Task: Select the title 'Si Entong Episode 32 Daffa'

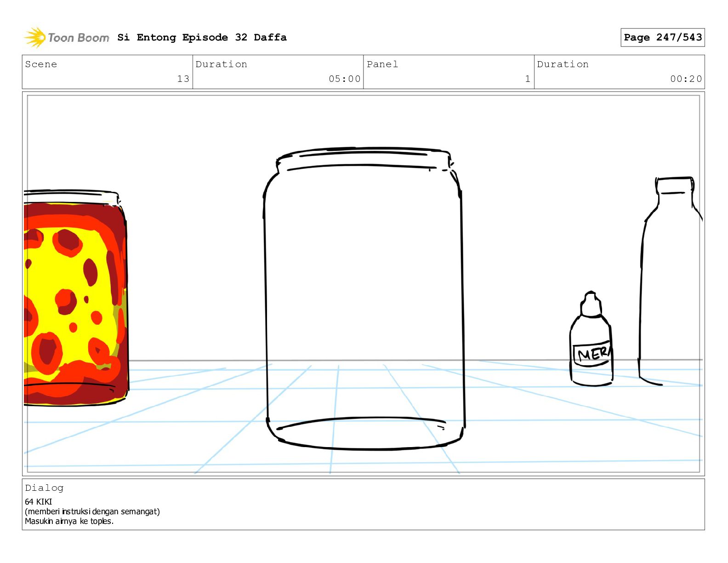Action: pyautogui.click(x=202, y=37)
